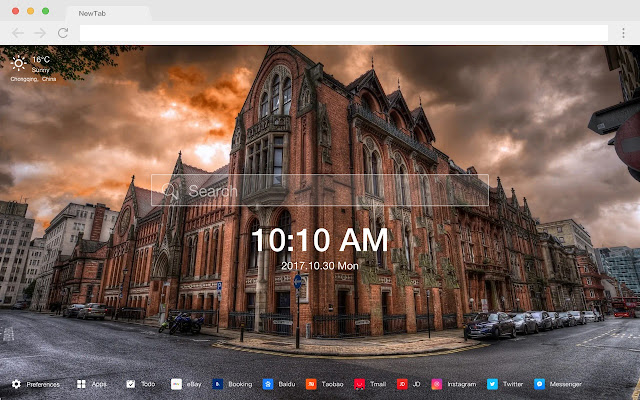Screen dimensions: 640x400
Task: Click the Apps grid icon
Action: 81,384
